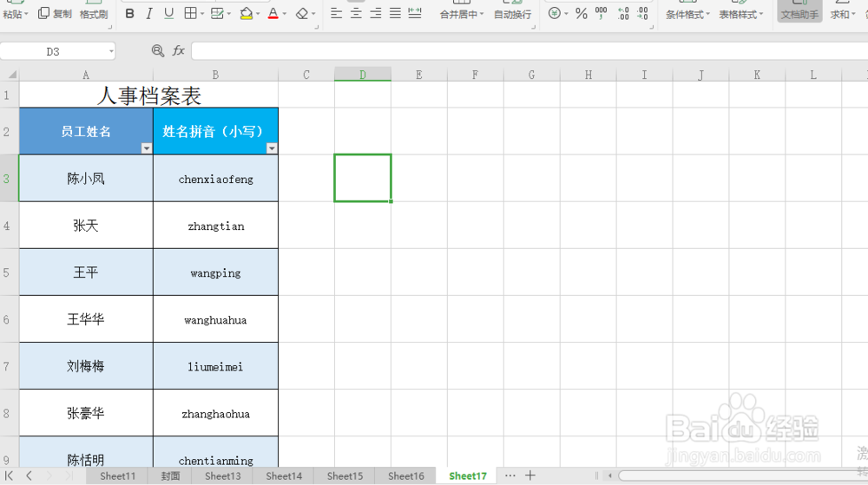Click merge and center (合并居中)

pos(461,15)
